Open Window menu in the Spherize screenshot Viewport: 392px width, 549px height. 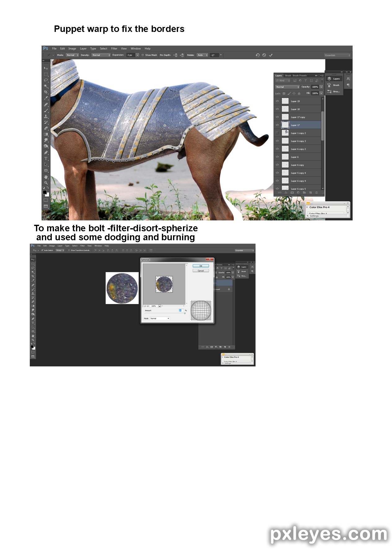click(x=98, y=246)
